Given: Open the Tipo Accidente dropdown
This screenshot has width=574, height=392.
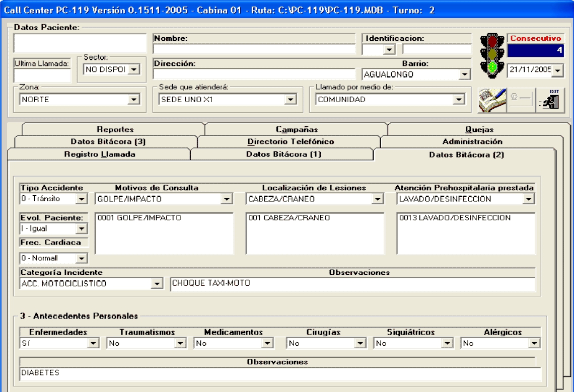Looking at the screenshot, I should point(82,199).
